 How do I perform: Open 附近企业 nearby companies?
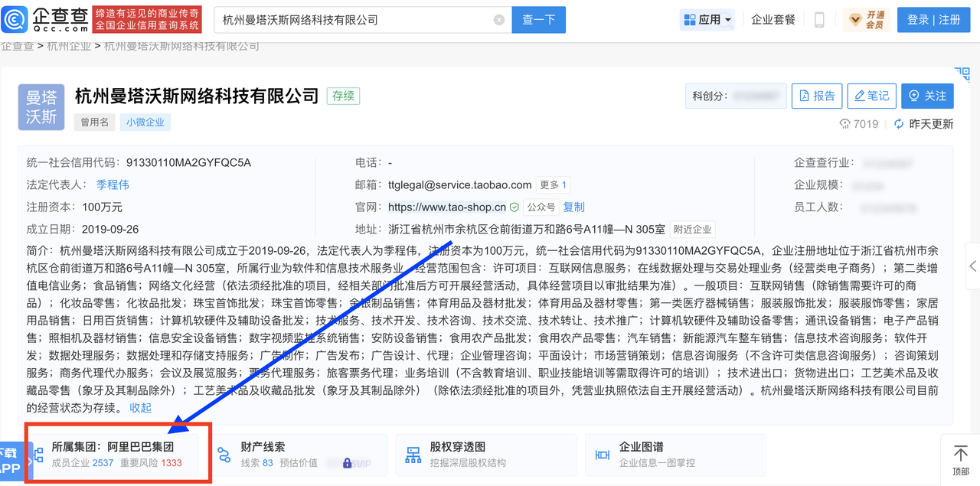click(692, 229)
